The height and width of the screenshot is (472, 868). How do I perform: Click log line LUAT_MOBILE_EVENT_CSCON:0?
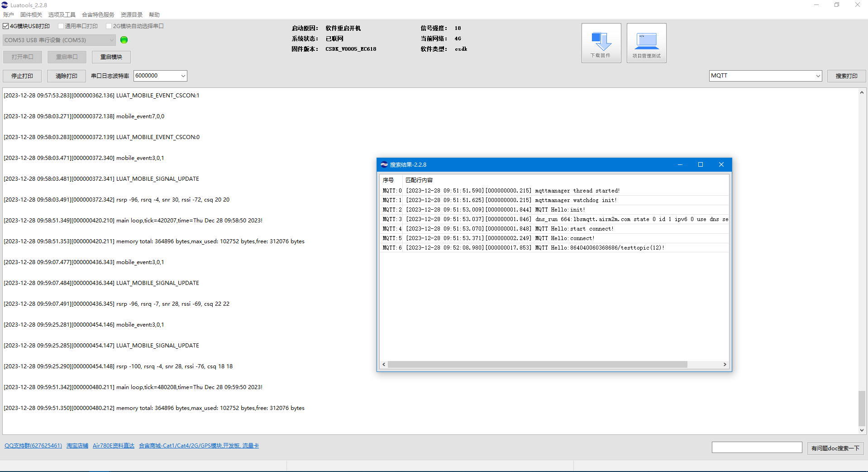coord(101,137)
